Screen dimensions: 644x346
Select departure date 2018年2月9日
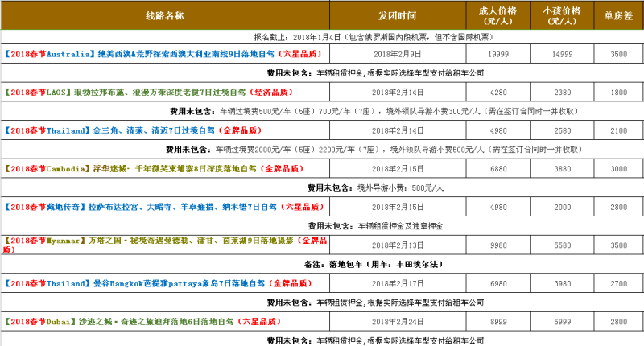[397, 54]
